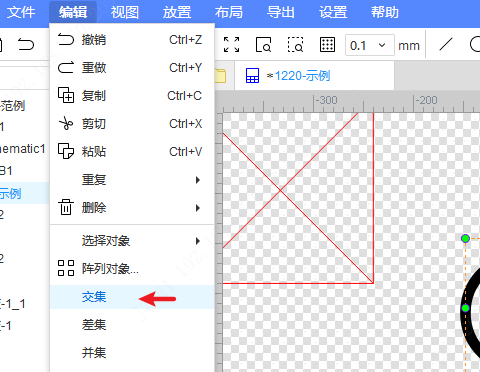The width and height of the screenshot is (480, 372).
Task: Choose 剪切 from the edit menu
Action: coord(132,124)
